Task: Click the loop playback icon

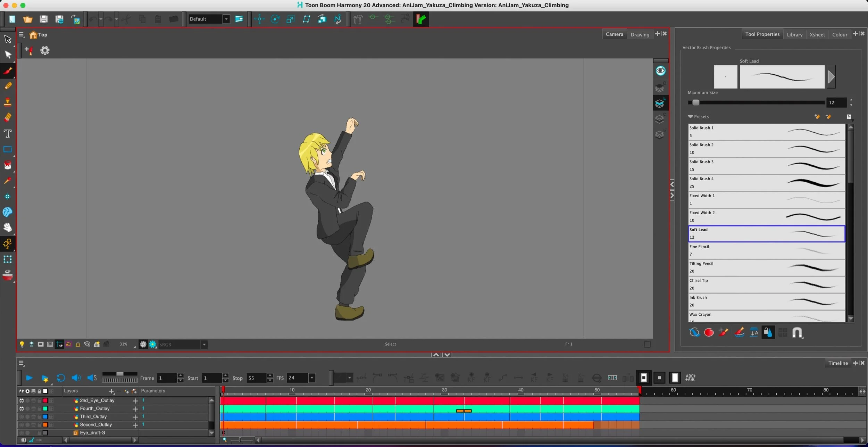Action: [61, 378]
